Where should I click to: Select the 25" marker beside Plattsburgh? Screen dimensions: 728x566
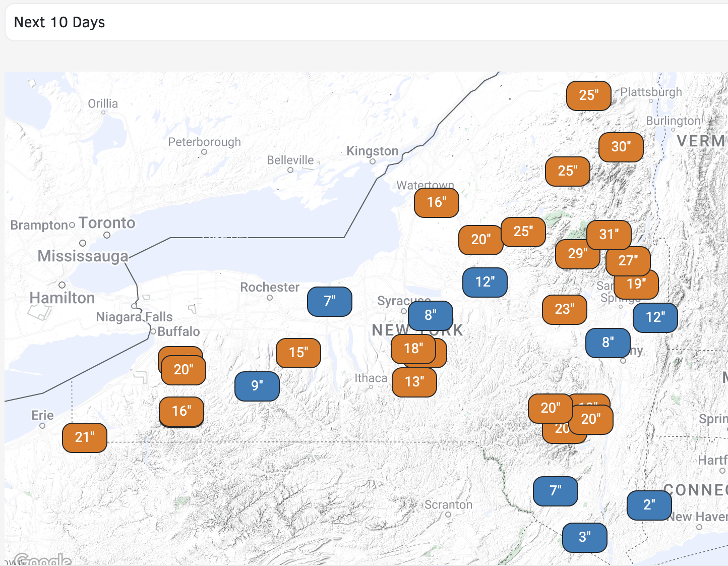[588, 95]
